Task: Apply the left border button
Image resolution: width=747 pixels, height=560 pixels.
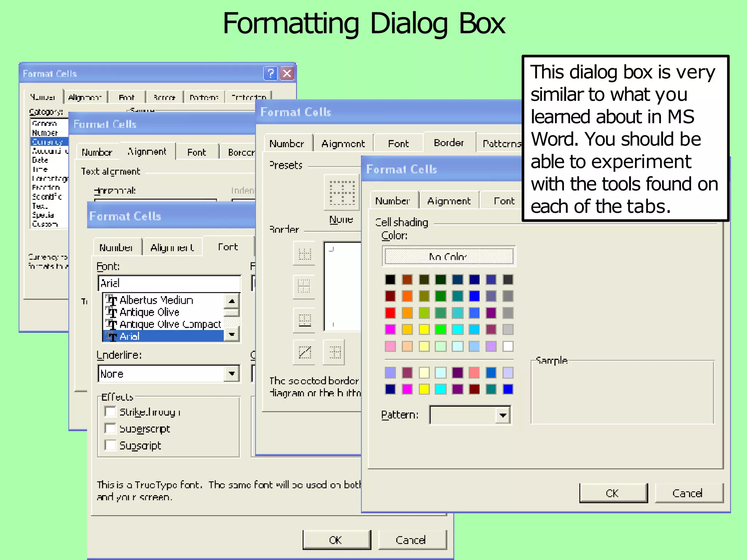Action: point(334,352)
